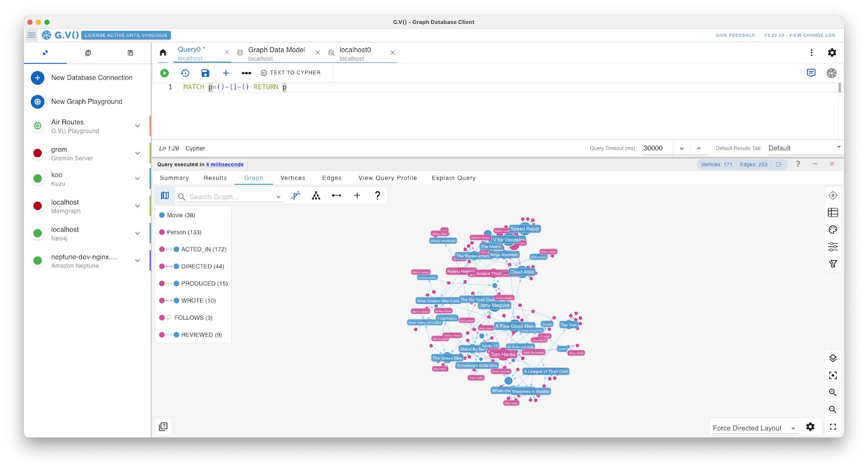Screen dimensions: 868x469
Task: Click New Database Connection
Action: coord(87,78)
